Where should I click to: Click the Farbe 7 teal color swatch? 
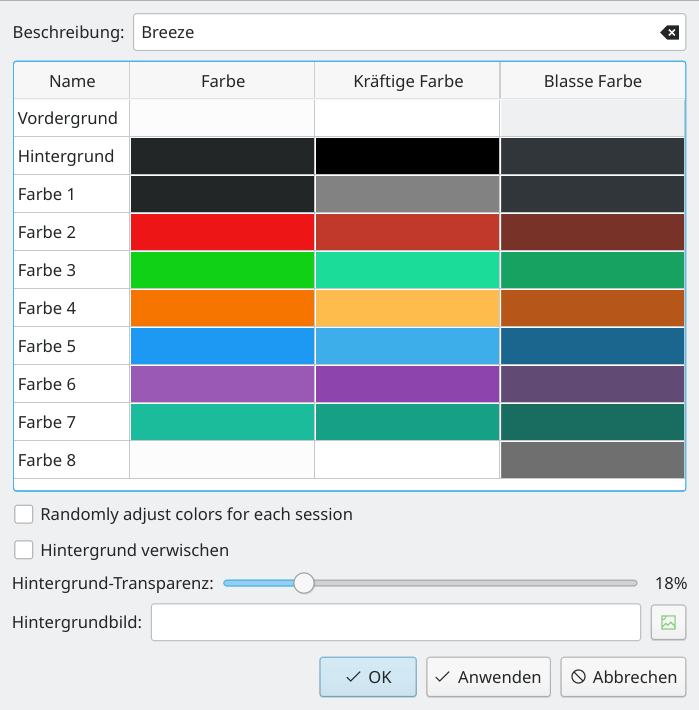[x=222, y=422]
